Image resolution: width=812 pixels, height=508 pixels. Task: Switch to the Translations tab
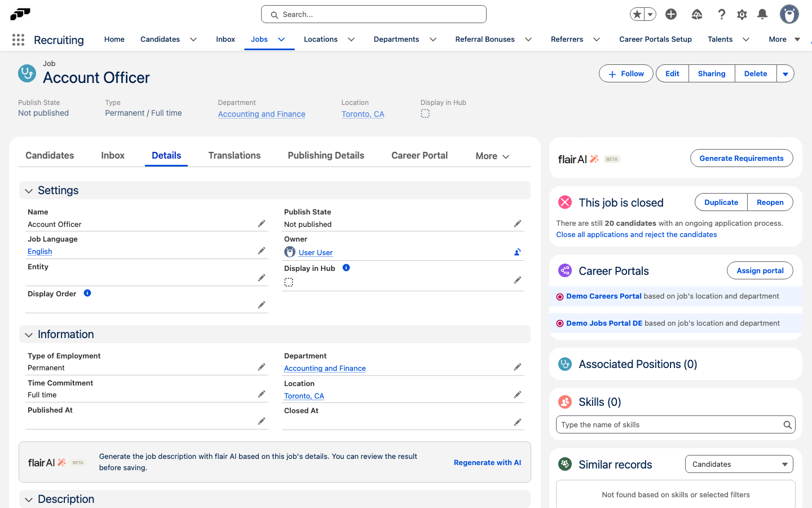[x=235, y=156]
